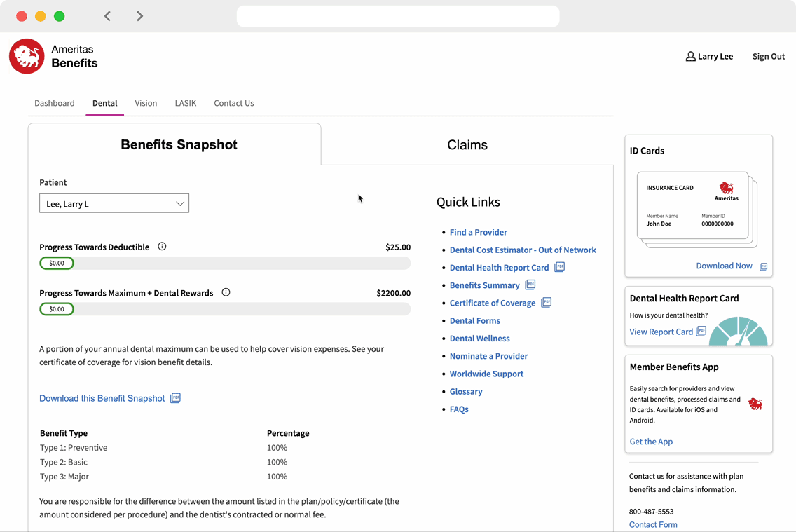796x532 pixels.
Task: Click PDF icon next to Download this Benefit Snapshot
Action: [x=175, y=398]
